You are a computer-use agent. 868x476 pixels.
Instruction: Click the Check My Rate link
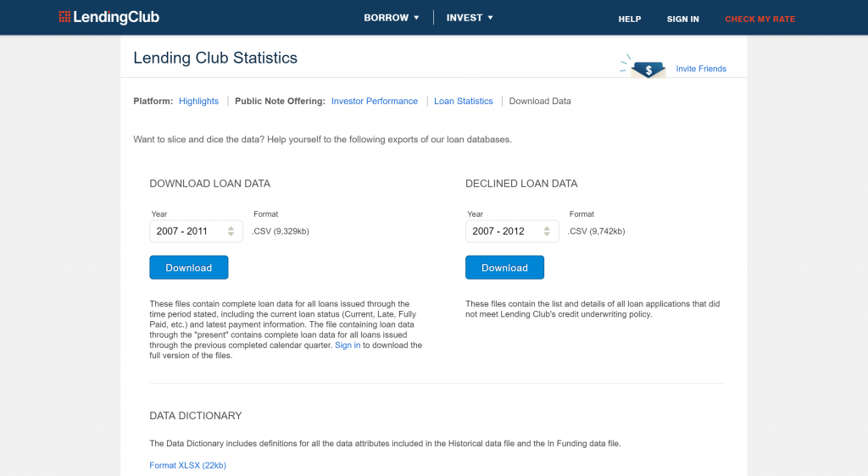pyautogui.click(x=759, y=19)
